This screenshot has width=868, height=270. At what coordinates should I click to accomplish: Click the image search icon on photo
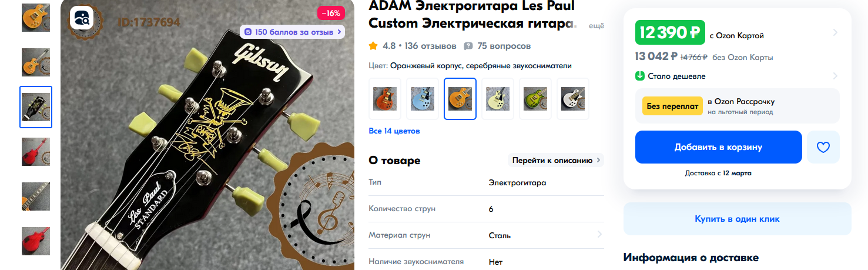tap(81, 18)
